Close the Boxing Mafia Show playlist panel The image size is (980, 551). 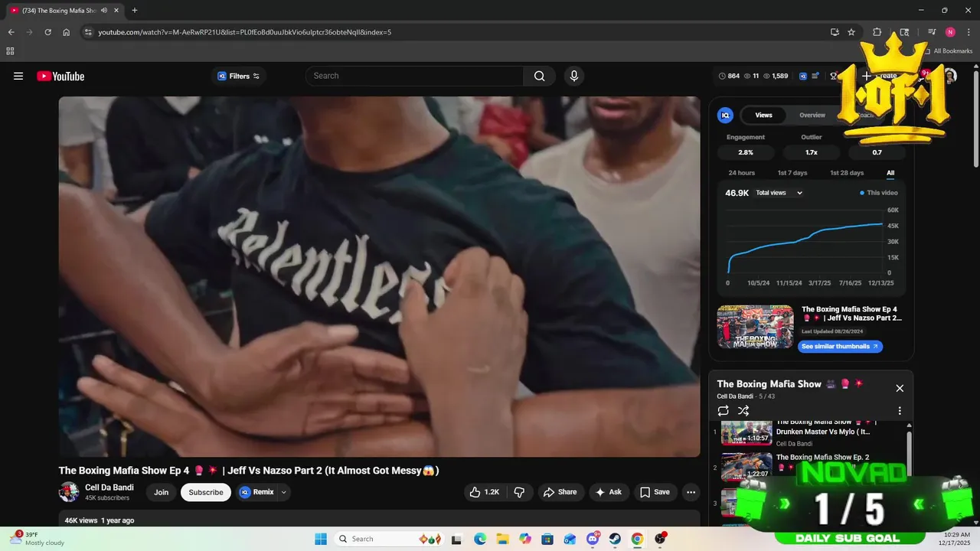pos(900,388)
